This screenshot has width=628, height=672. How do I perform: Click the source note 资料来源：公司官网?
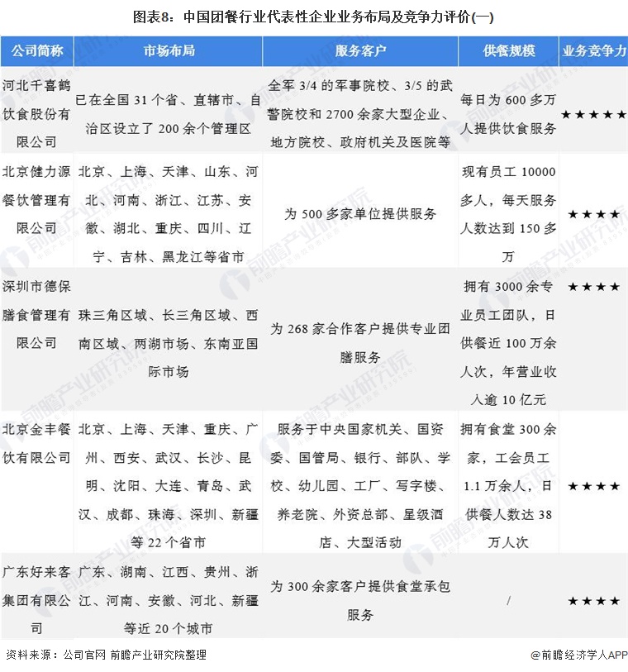point(107,655)
